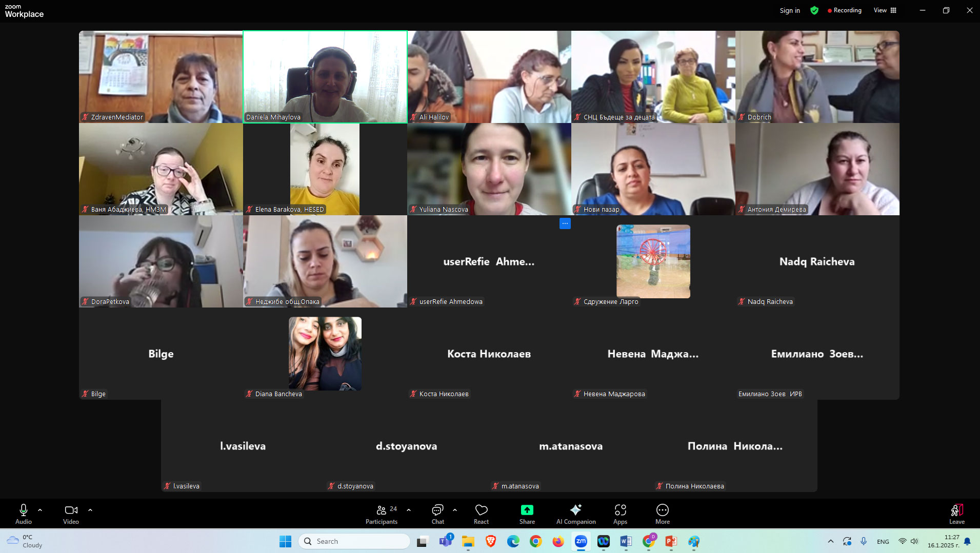980x553 pixels.
Task: Open the View layout menu
Action: [x=885, y=10]
